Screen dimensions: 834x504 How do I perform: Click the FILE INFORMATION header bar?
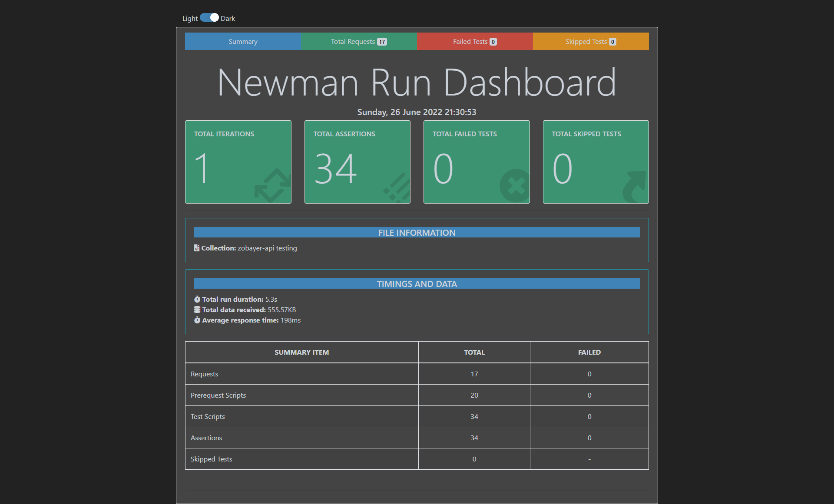[417, 232]
